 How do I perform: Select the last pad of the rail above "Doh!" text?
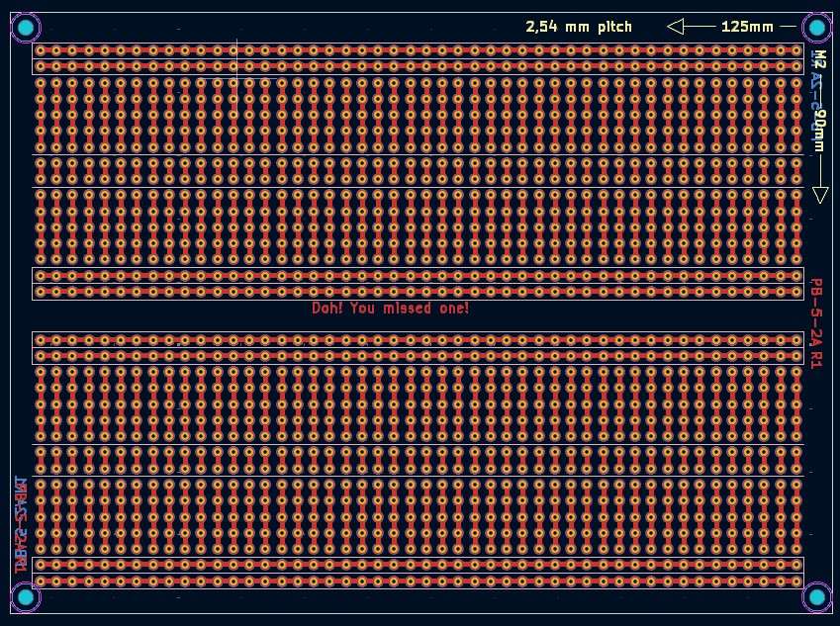796,292
